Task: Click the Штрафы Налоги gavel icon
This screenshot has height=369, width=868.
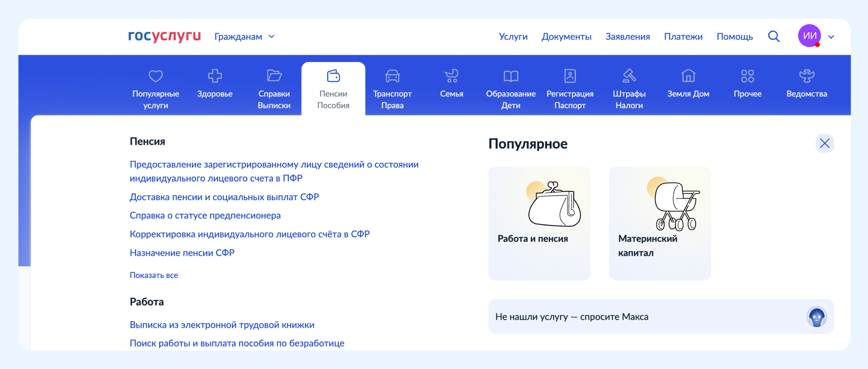Action: [629, 76]
